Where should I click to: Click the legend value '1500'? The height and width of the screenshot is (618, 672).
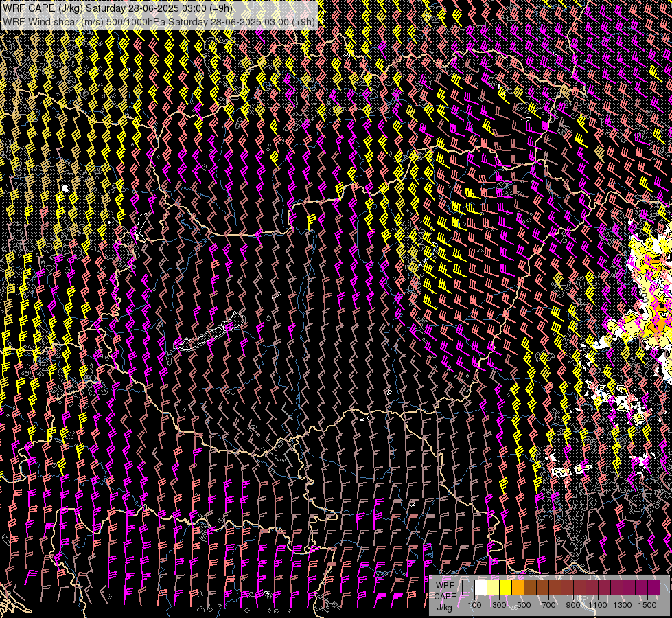tap(647, 605)
